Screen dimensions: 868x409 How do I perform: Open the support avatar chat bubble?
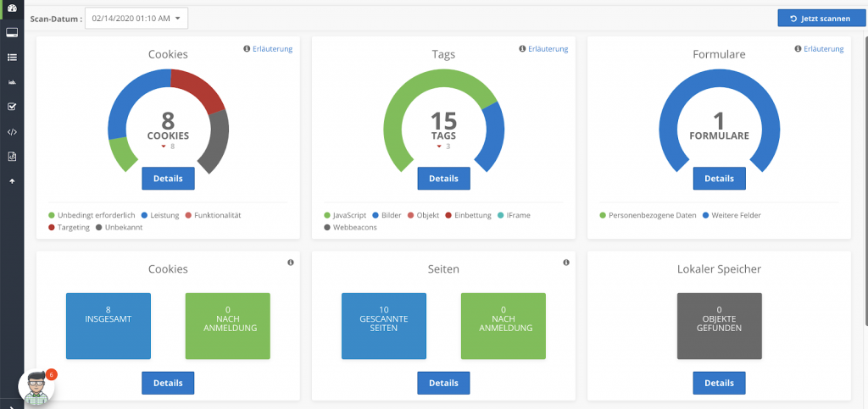pos(36,386)
